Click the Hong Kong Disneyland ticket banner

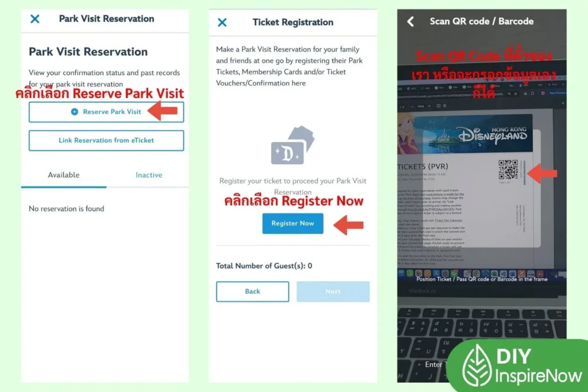[465, 134]
